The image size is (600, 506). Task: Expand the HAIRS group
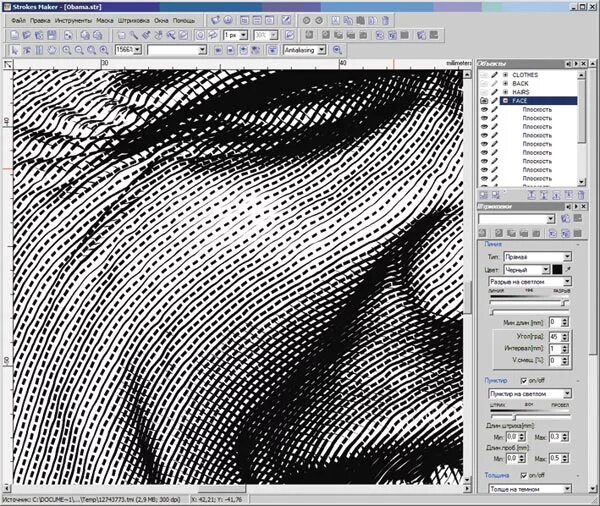[x=505, y=92]
